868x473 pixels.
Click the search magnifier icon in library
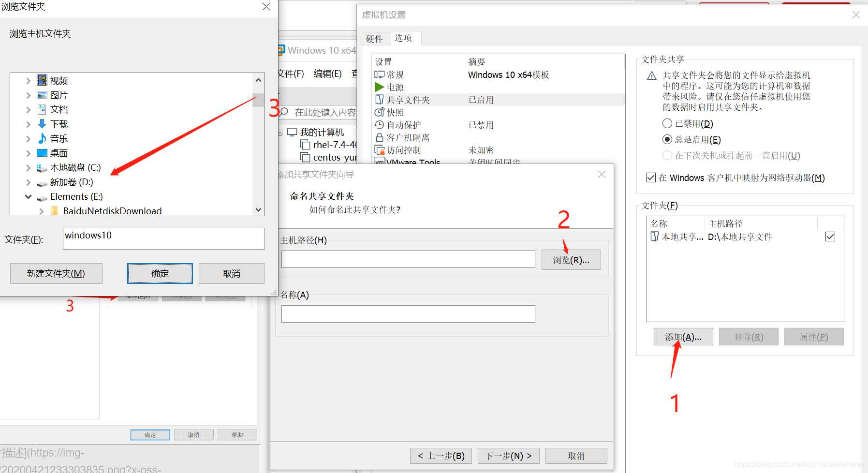[x=284, y=112]
